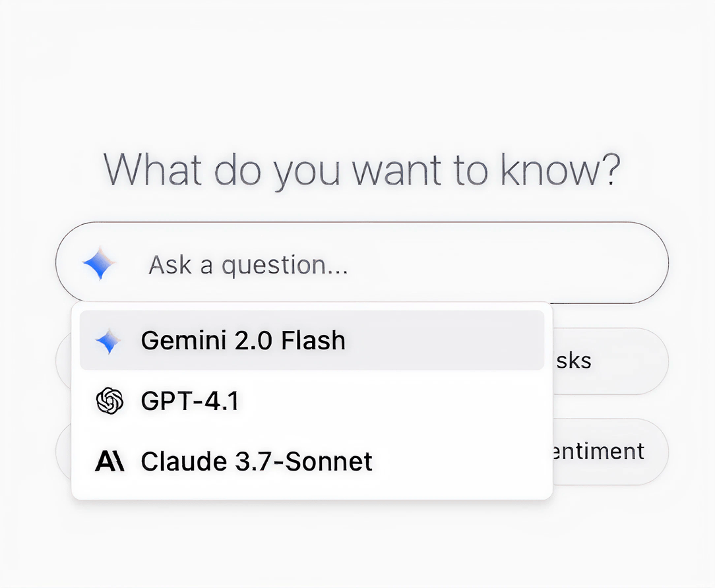Click the "Gemini 2.0 Flash" text label
The image size is (715, 588).
(x=243, y=341)
